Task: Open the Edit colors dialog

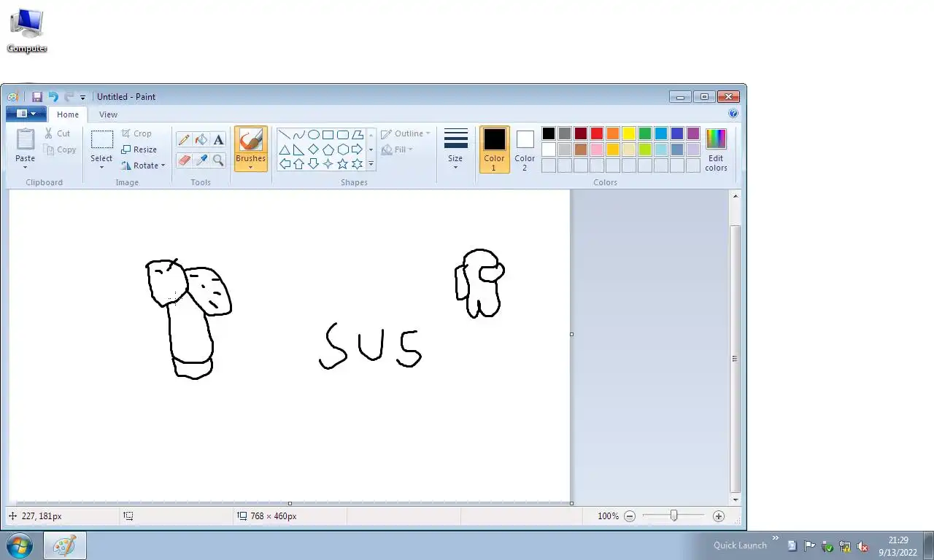Action: click(716, 149)
